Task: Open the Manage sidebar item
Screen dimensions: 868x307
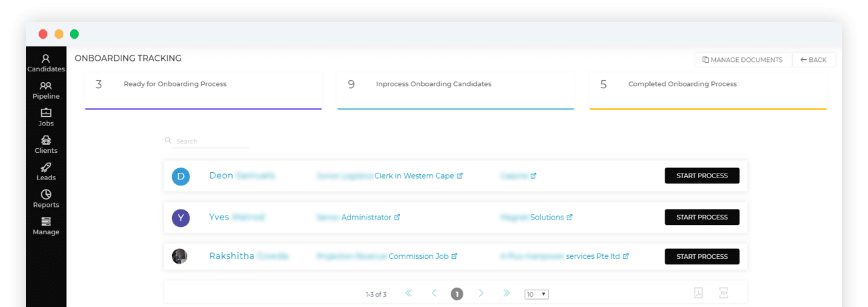Action: click(45, 226)
